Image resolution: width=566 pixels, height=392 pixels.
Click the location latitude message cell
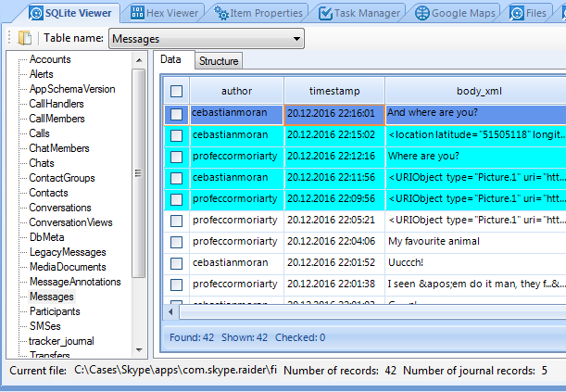(x=476, y=135)
